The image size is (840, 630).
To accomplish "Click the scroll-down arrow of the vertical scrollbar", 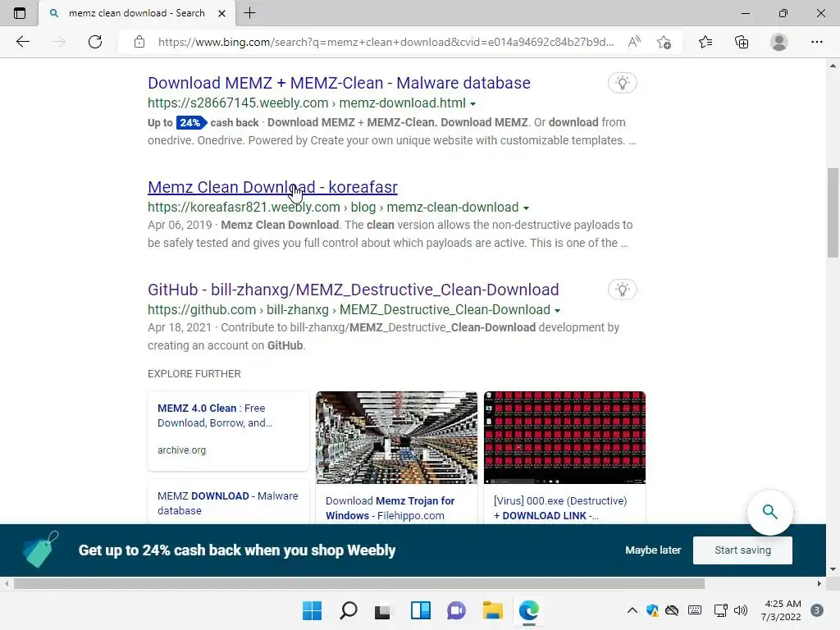I will coord(833,569).
